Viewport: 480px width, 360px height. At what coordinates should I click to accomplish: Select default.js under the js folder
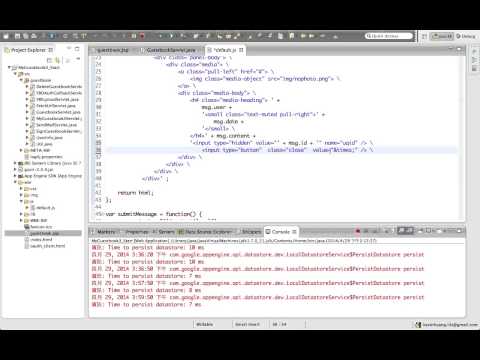(45, 207)
